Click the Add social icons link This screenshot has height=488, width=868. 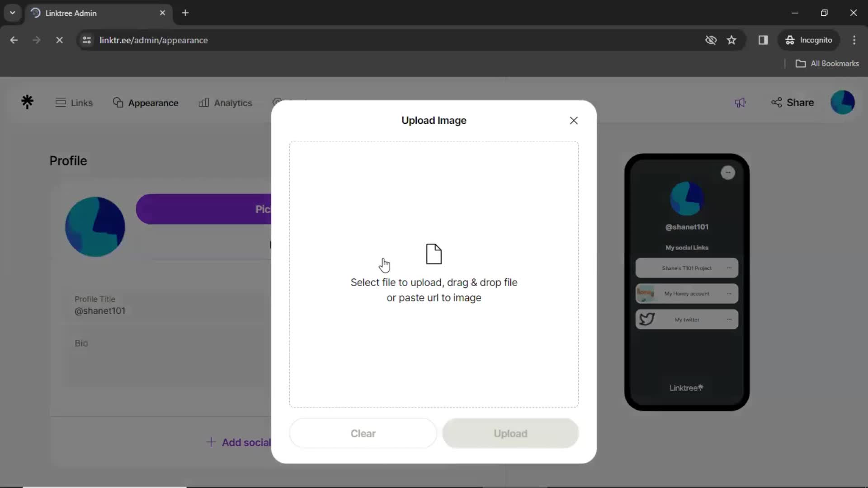click(238, 442)
